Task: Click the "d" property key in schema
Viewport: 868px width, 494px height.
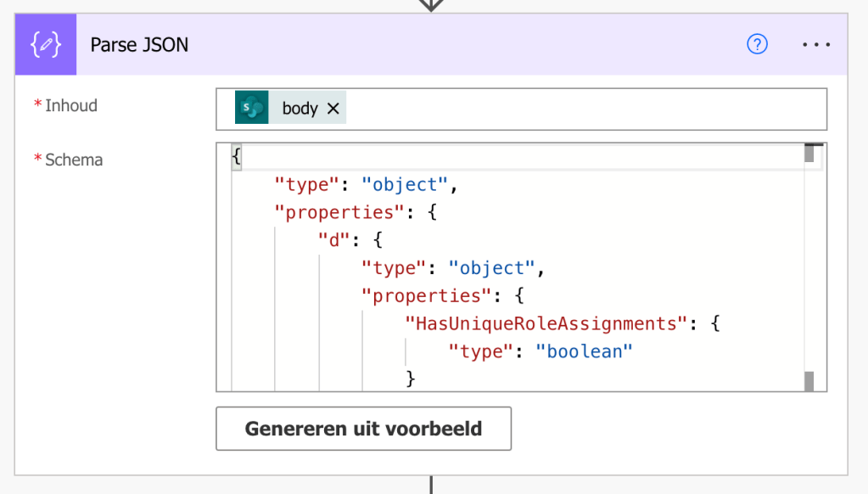Action: point(333,240)
